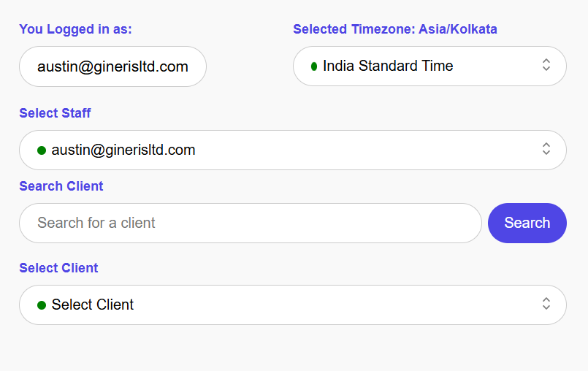Screen dimensions: 588x371
Task: Open the Select Staff combo box
Action: [292, 150]
